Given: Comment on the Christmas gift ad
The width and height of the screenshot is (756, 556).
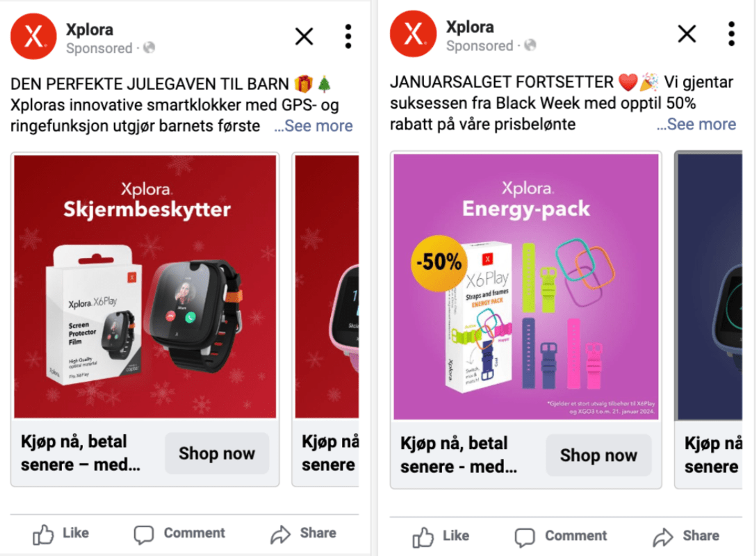Looking at the screenshot, I should (179, 534).
